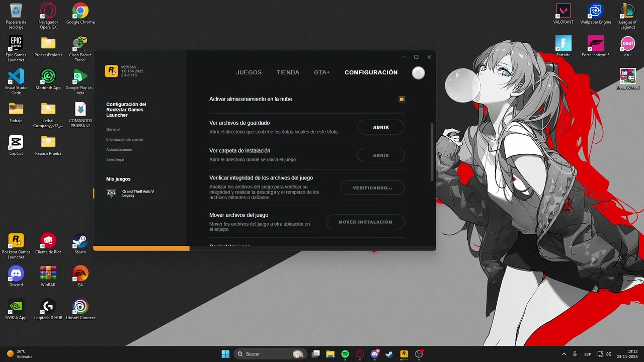Viewport: 644px width, 362px height.
Task: Launch Forza Horizon 5 from desktop
Action: [x=596, y=46]
